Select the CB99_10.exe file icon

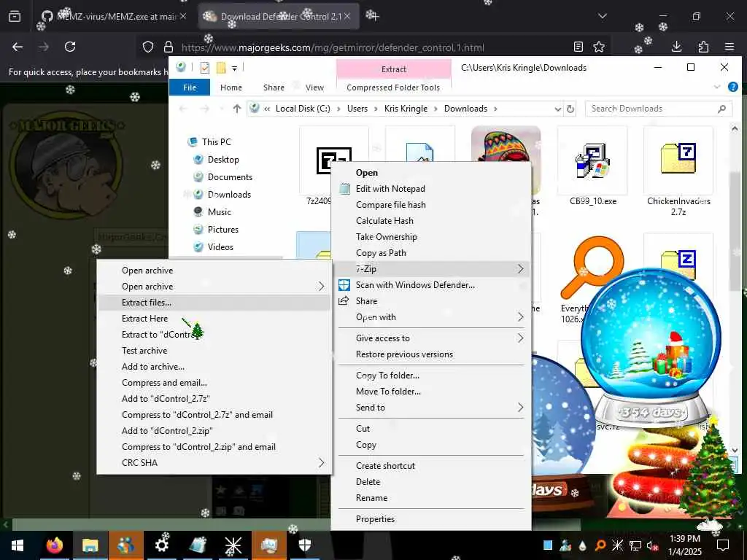[x=592, y=160]
